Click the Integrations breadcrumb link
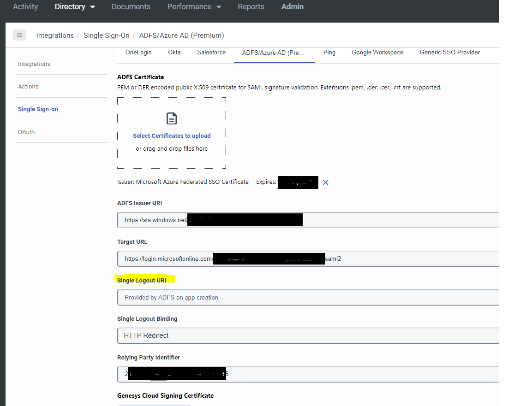This screenshot has width=532, height=406. point(55,35)
